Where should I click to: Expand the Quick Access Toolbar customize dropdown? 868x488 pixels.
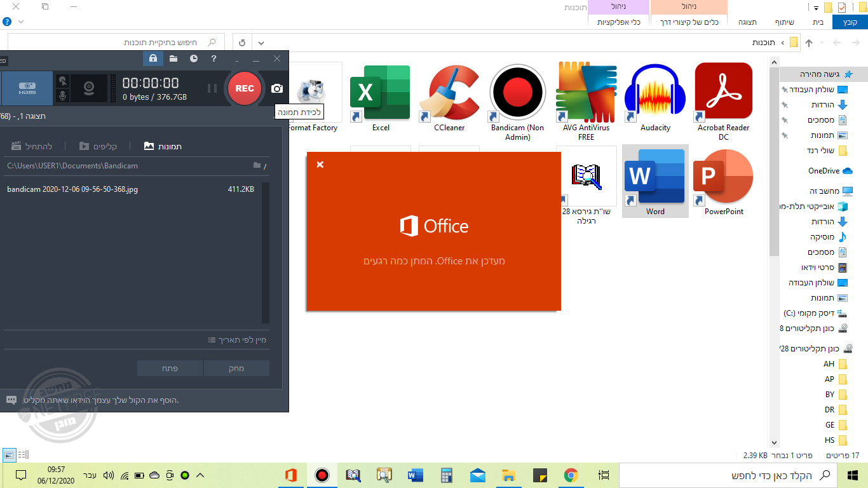(x=816, y=8)
